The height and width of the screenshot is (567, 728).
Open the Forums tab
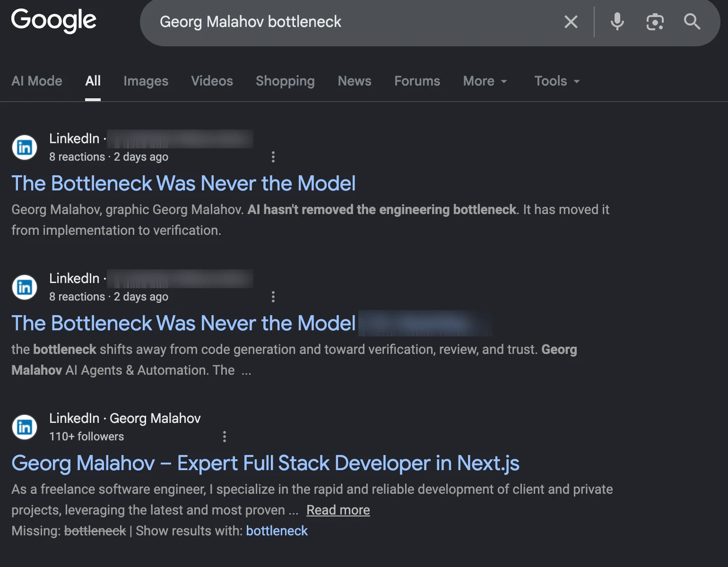(x=417, y=81)
